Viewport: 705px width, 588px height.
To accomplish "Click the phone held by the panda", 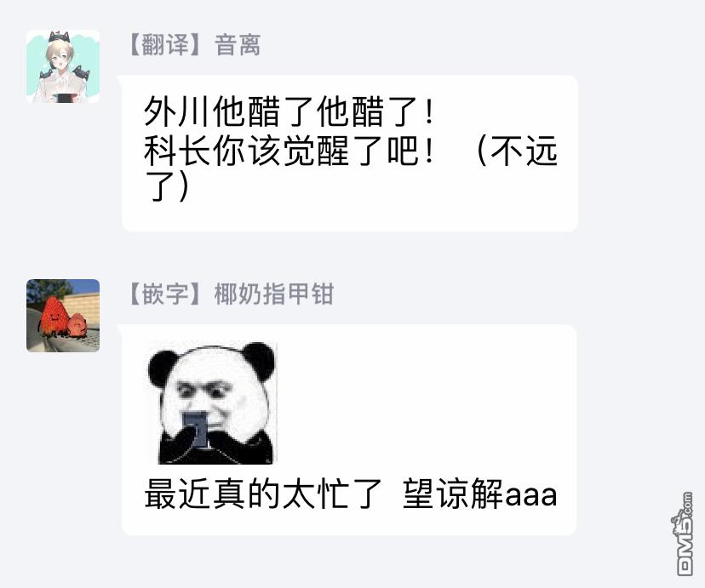I will click(197, 431).
